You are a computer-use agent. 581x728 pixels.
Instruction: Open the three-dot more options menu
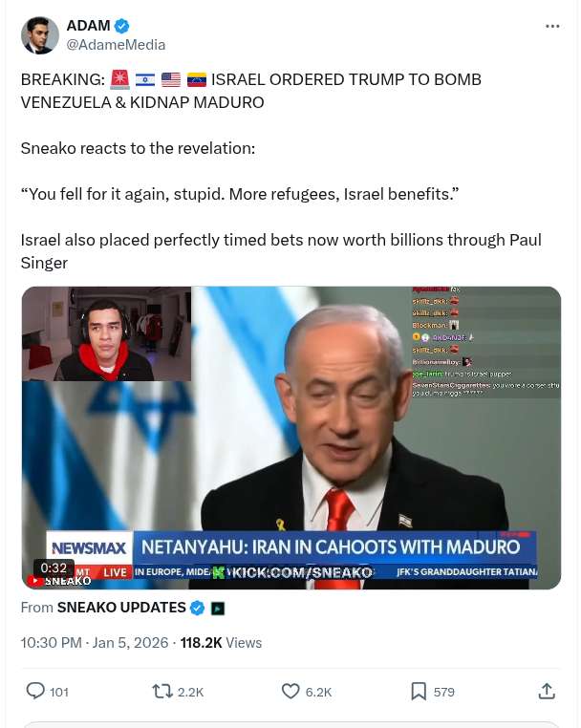click(x=552, y=26)
